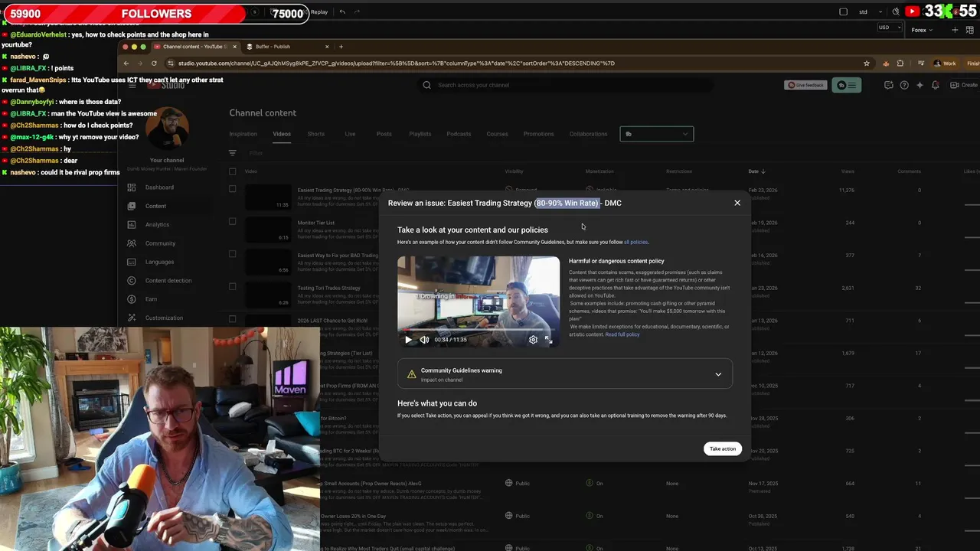Click the plus icon beside Forex
980x551 pixels.
tap(955, 30)
